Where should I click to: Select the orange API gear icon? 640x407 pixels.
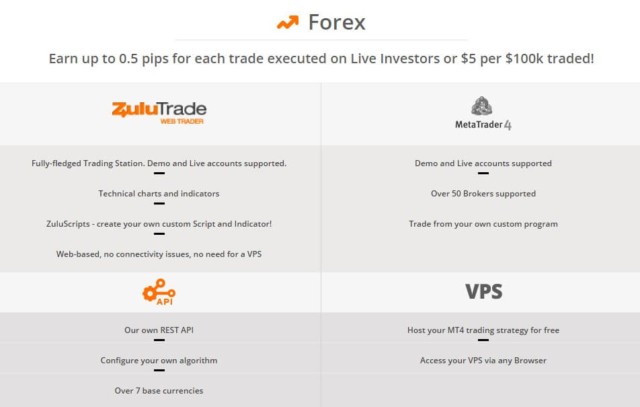159,292
